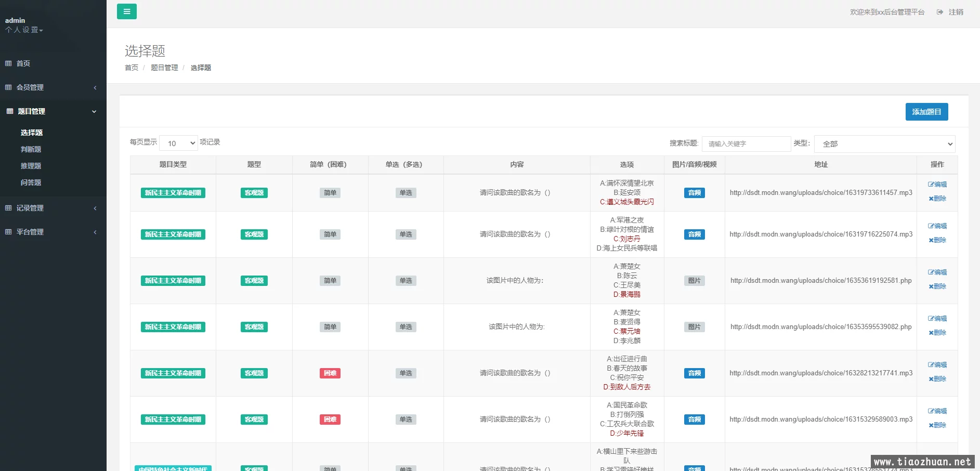Click the 记录管理 sidebar icon
The image size is (980, 471).
pos(8,208)
